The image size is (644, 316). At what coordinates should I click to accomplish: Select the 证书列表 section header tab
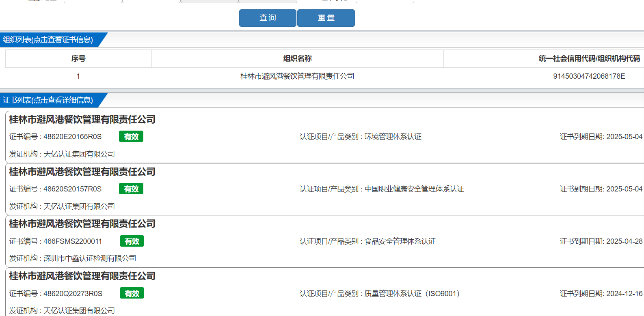[48, 100]
